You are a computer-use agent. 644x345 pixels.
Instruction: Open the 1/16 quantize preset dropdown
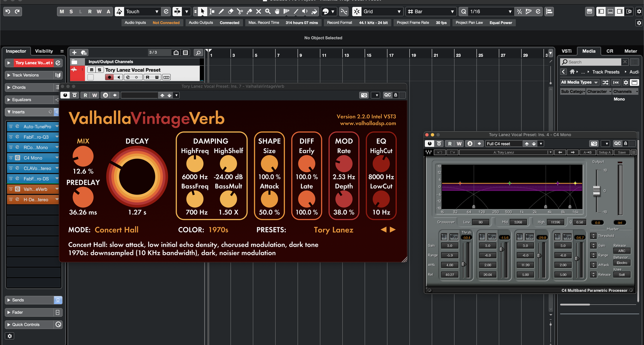click(x=510, y=12)
